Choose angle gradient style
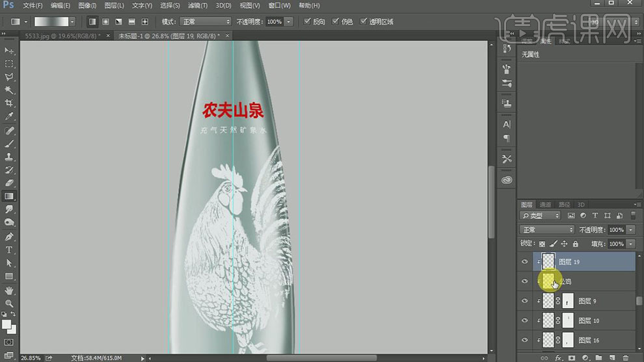 [x=118, y=21]
